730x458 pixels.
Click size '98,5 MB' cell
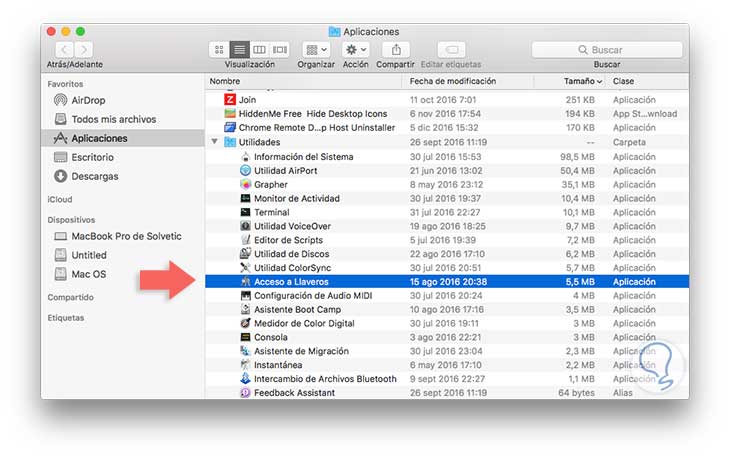pos(577,157)
